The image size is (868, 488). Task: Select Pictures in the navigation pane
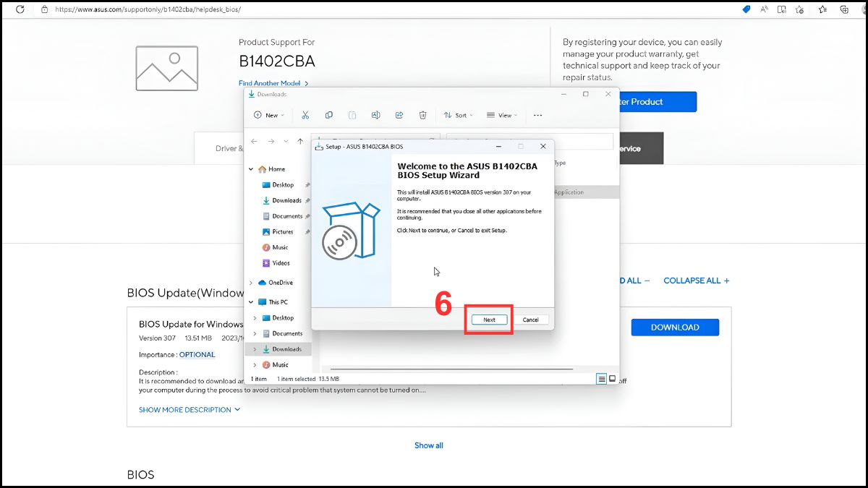point(282,232)
